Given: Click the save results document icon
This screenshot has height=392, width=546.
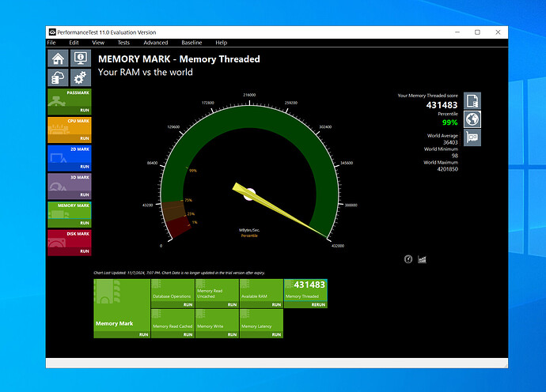Looking at the screenshot, I should pyautogui.click(x=472, y=101).
